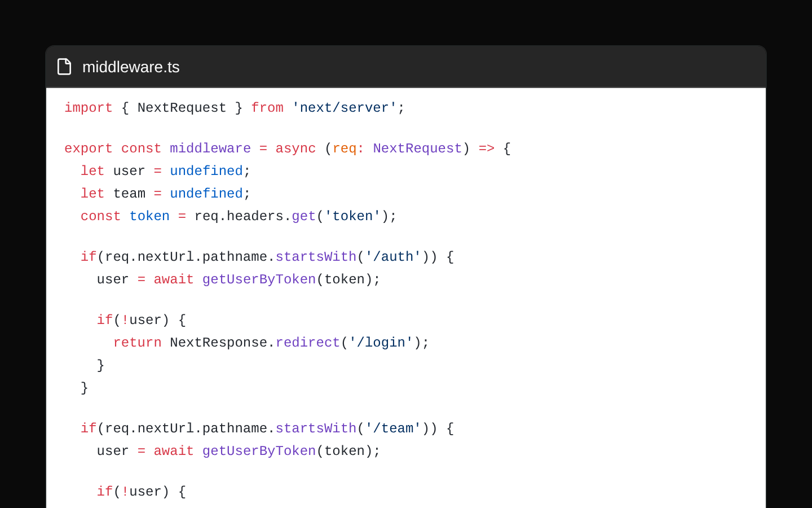812x508 pixels.
Task: Click 'let team = undefined' line
Action: point(166,194)
